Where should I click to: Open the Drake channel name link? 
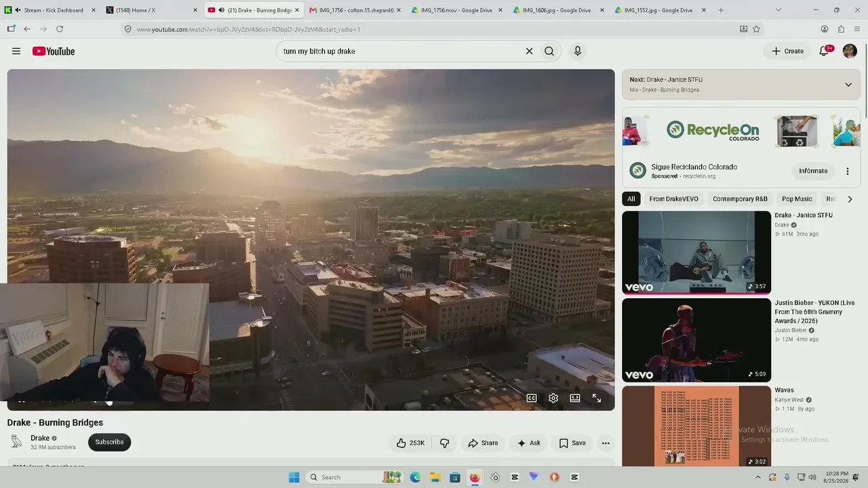[40, 439]
